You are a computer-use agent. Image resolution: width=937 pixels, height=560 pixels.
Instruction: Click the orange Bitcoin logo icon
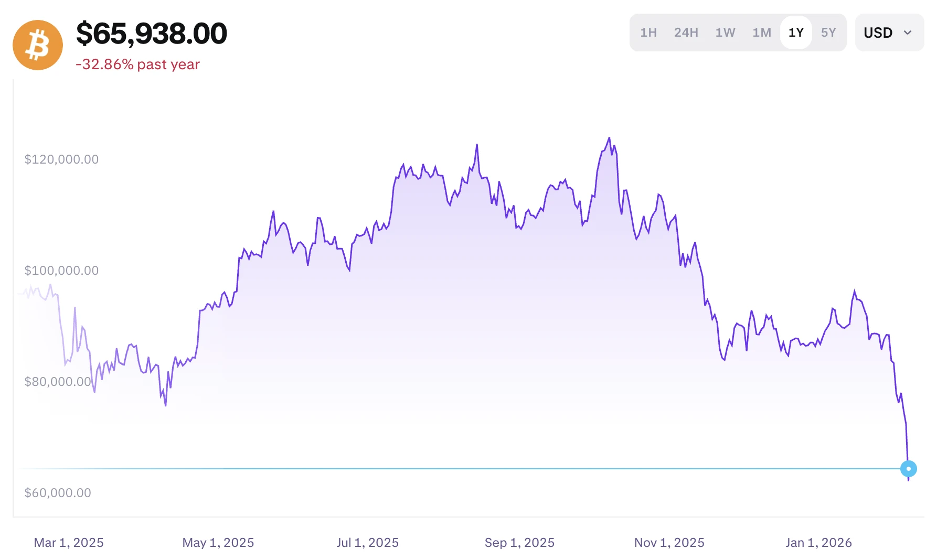(38, 45)
